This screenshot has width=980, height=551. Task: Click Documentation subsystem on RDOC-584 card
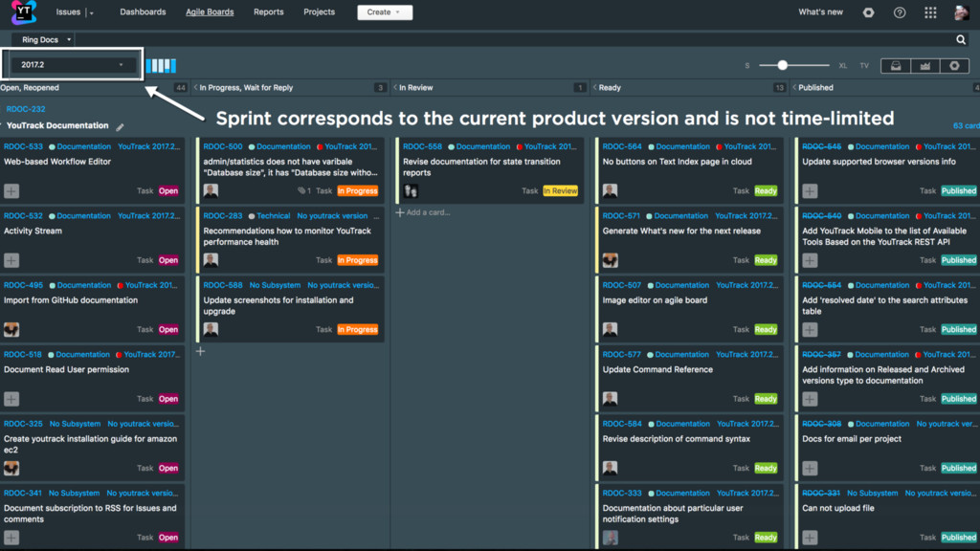682,424
